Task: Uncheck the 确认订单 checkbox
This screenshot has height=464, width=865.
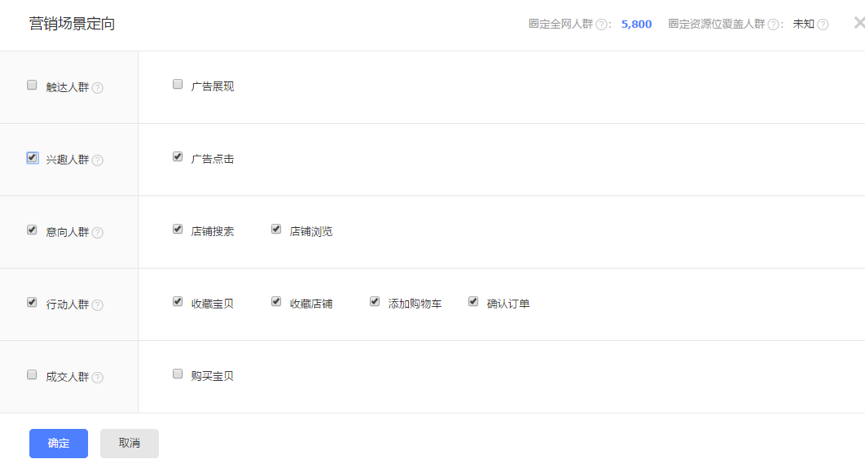Action: tap(473, 301)
